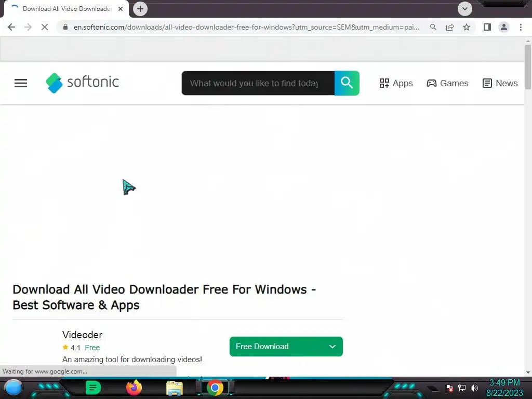Click the Softonic logo
The width and height of the screenshot is (532, 399).
(82, 83)
